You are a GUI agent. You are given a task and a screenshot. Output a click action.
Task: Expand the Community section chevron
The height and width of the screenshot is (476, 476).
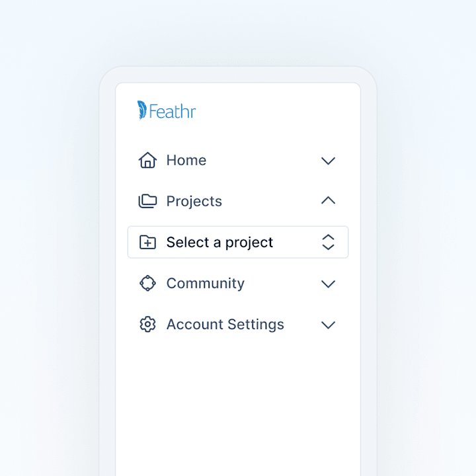click(x=328, y=284)
